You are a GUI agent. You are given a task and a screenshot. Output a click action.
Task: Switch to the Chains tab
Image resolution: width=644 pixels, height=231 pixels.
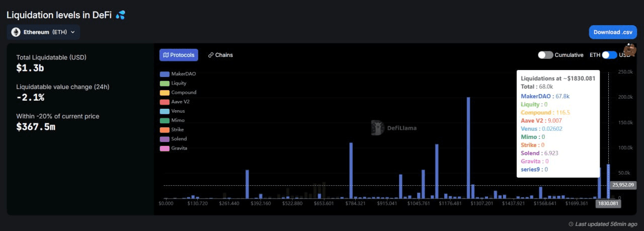(x=220, y=55)
